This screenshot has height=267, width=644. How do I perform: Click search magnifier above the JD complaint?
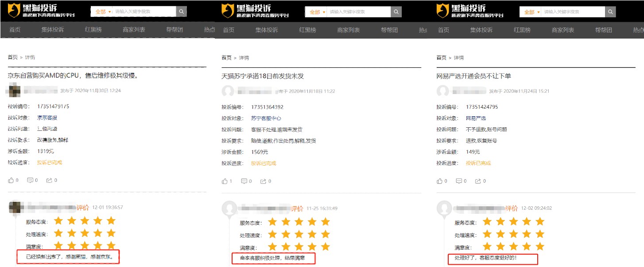[x=182, y=12]
